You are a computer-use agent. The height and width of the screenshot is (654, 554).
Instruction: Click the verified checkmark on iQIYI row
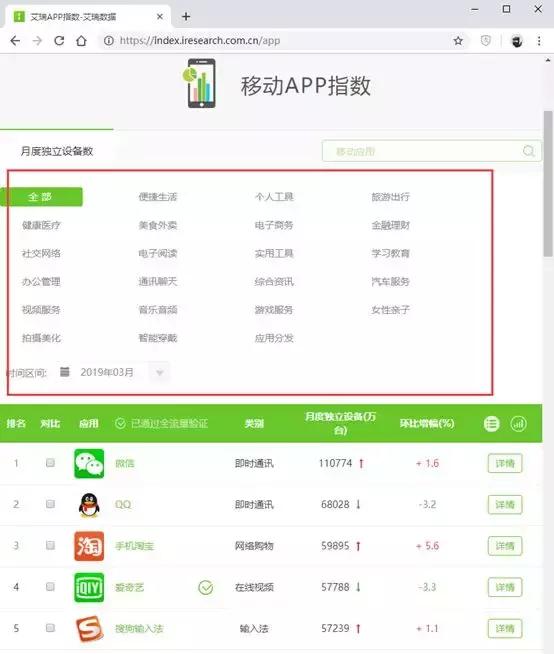click(x=206, y=587)
